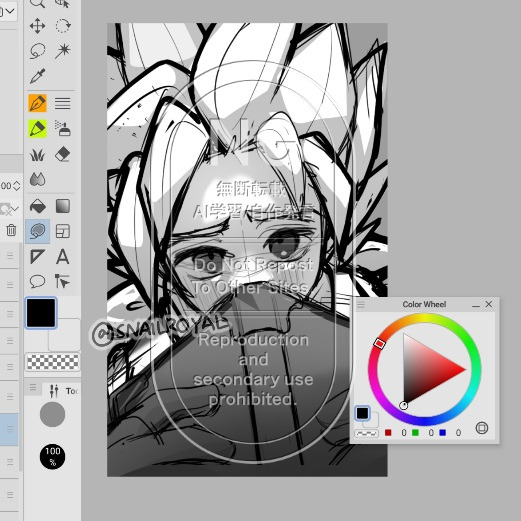Click the Zoom magnifier tool
The width and height of the screenshot is (521, 521).
(37, 3)
